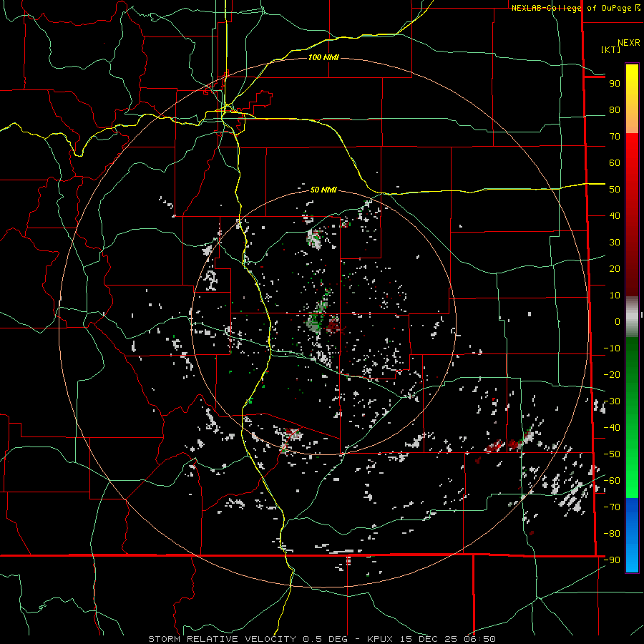Click the 30 value on velocity scale

[615, 243]
